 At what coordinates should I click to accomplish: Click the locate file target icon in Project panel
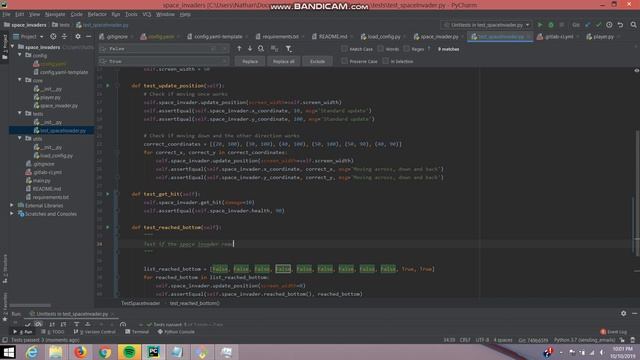click(53, 36)
